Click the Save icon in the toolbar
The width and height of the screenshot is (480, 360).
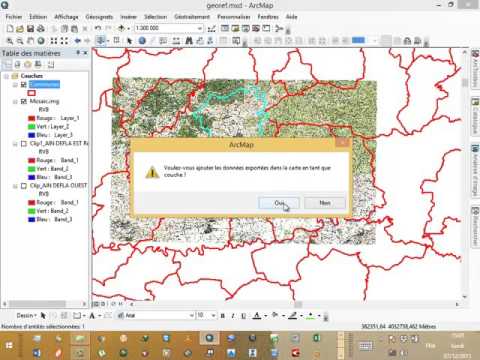[30, 29]
